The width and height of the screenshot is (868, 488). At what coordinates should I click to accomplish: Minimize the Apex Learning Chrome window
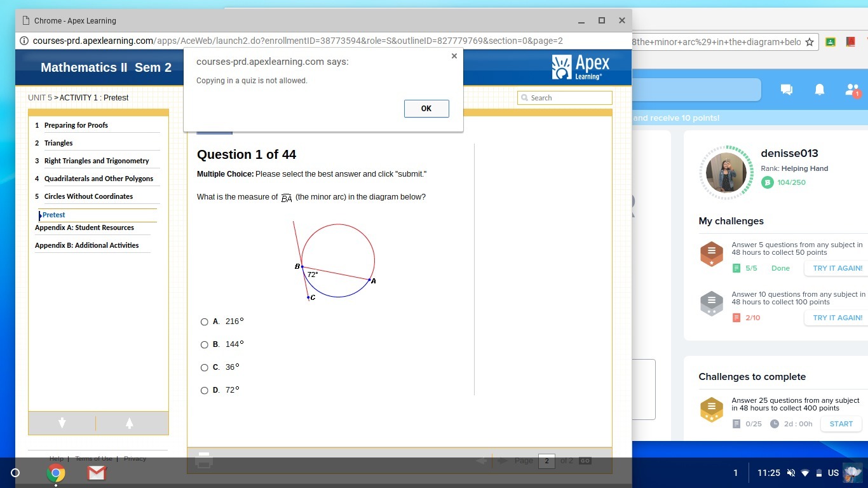coord(581,21)
